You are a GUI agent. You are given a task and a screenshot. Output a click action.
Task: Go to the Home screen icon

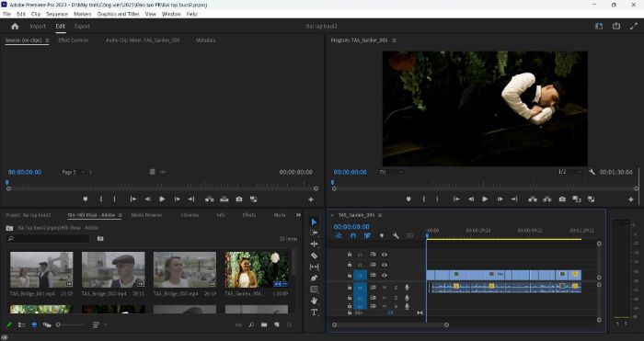coord(16,27)
